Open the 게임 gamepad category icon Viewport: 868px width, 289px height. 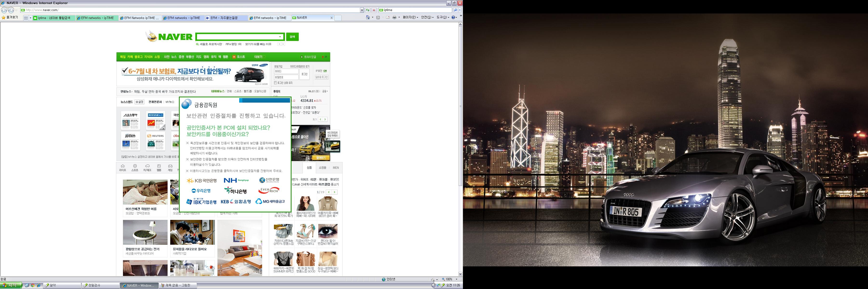tap(170, 166)
